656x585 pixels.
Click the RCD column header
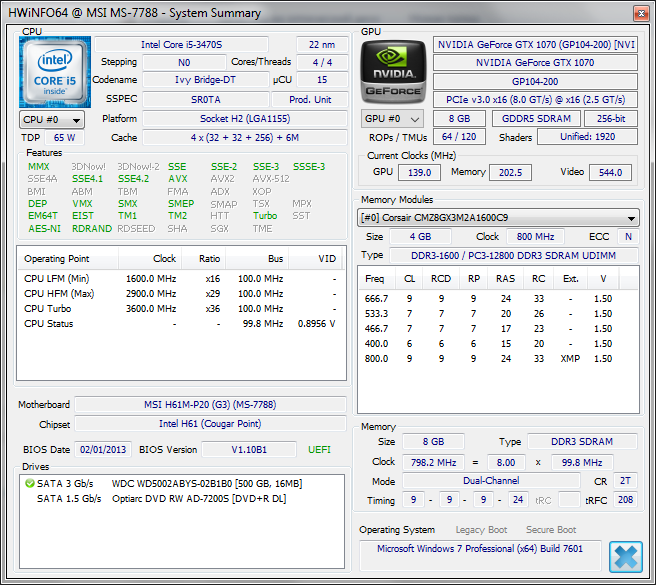[x=441, y=279]
